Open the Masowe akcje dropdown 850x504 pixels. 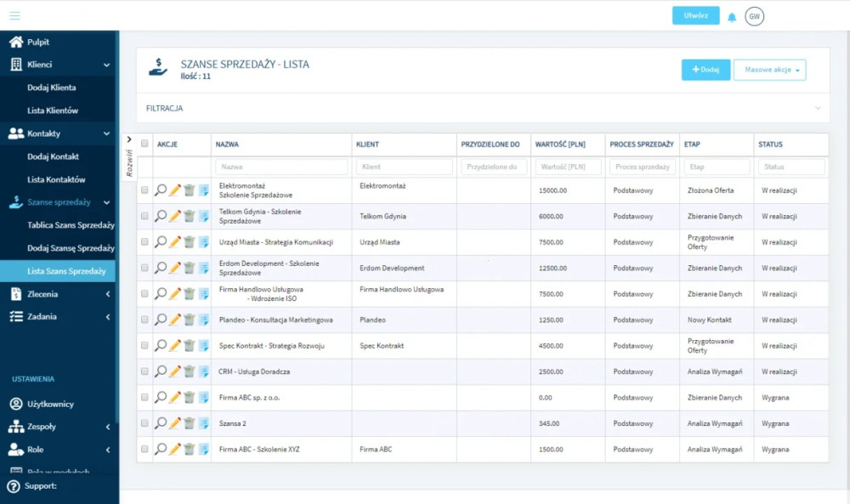(769, 70)
